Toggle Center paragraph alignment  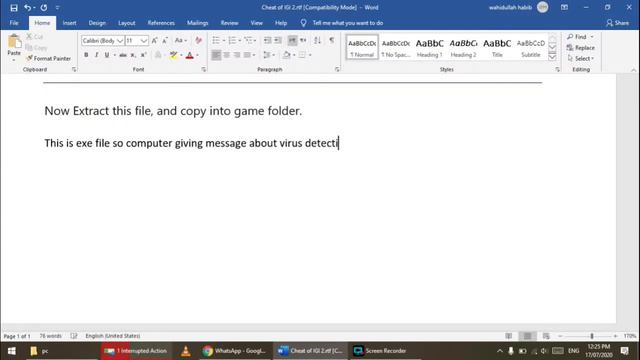pos(227,55)
